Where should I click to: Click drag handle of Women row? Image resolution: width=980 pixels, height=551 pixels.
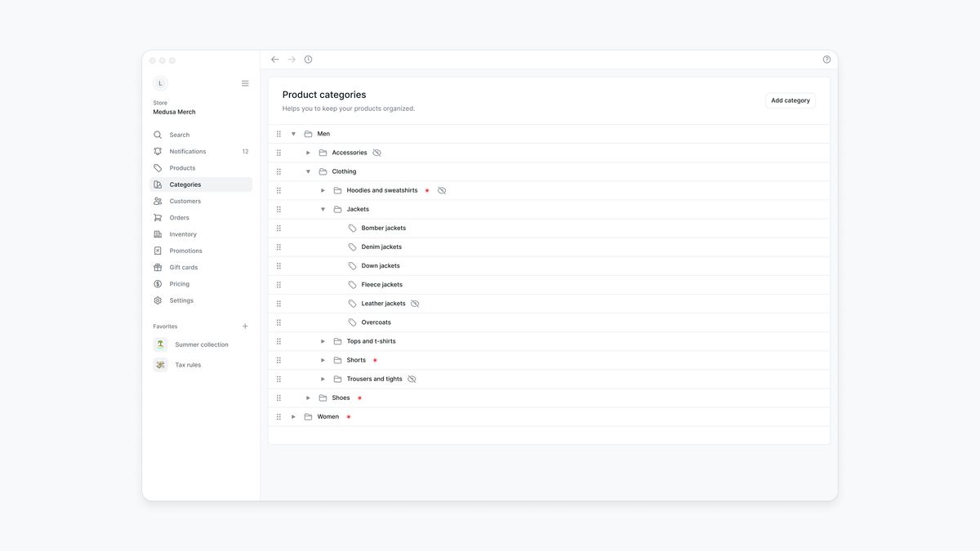coord(278,417)
